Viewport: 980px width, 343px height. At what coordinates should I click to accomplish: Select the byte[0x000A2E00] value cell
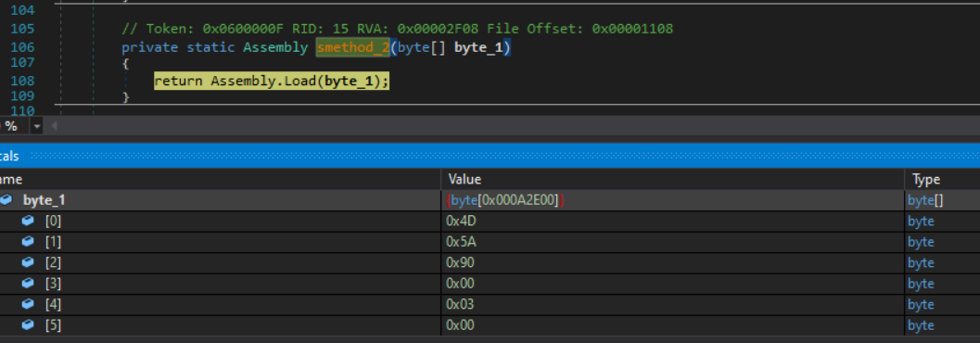672,200
